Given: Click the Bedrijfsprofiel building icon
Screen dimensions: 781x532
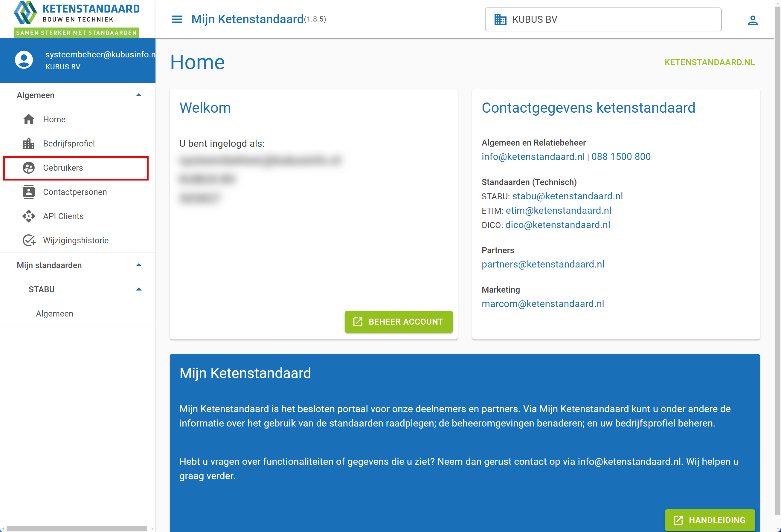Looking at the screenshot, I should pos(29,143).
